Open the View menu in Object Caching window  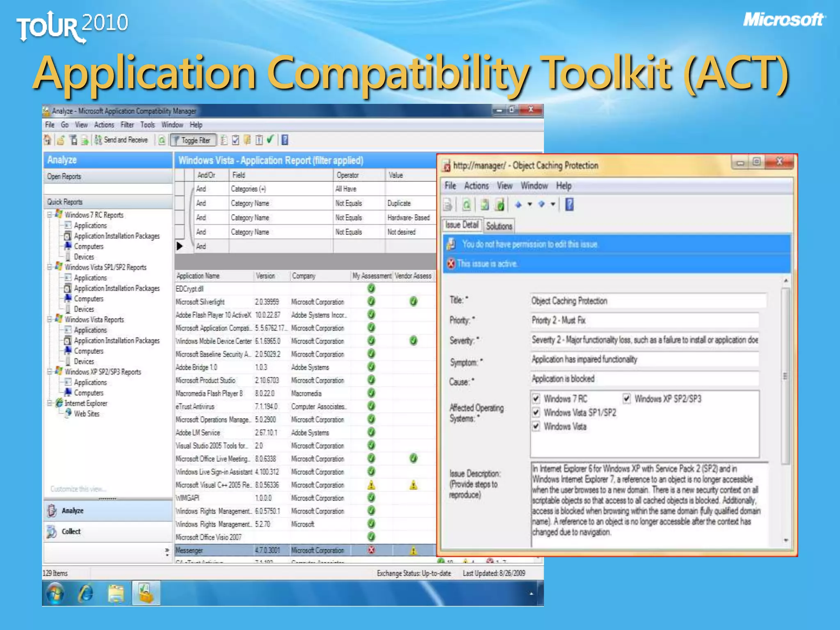coord(504,186)
